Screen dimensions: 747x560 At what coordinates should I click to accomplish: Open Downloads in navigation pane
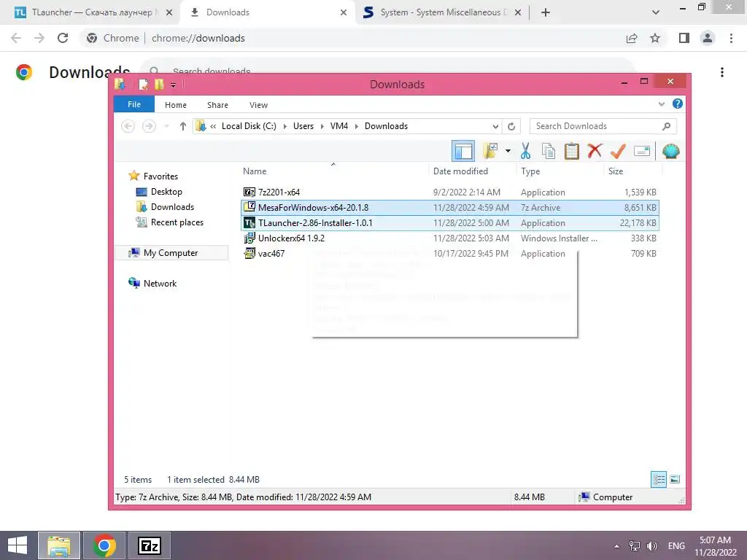click(x=172, y=206)
